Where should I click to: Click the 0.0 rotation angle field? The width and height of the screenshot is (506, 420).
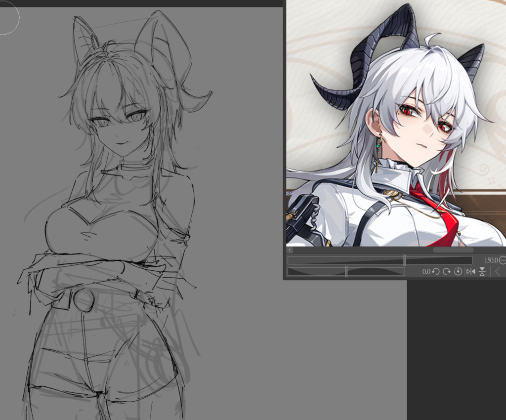pos(426,272)
